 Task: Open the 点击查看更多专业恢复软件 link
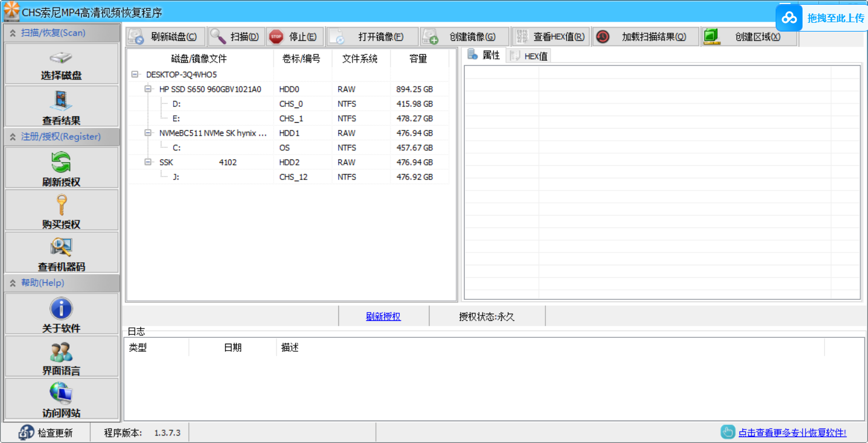click(x=791, y=432)
